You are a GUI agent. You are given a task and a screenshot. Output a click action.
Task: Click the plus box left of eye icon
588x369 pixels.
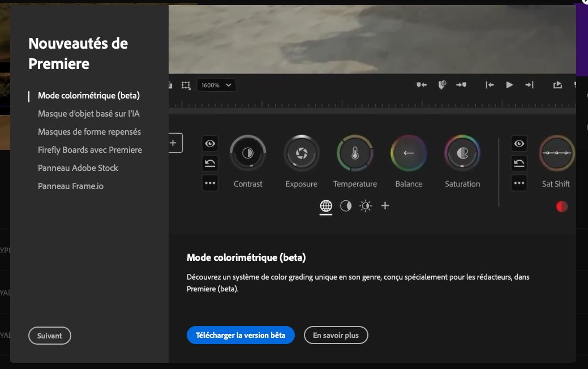175,143
